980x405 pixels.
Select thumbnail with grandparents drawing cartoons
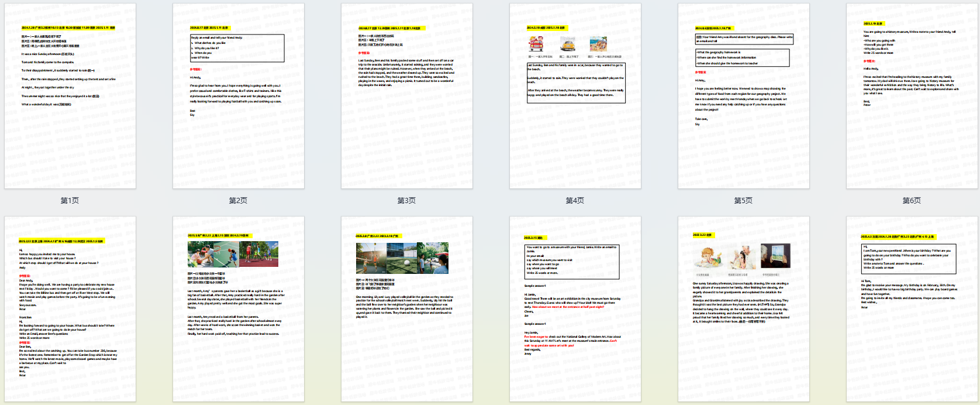tap(744, 309)
